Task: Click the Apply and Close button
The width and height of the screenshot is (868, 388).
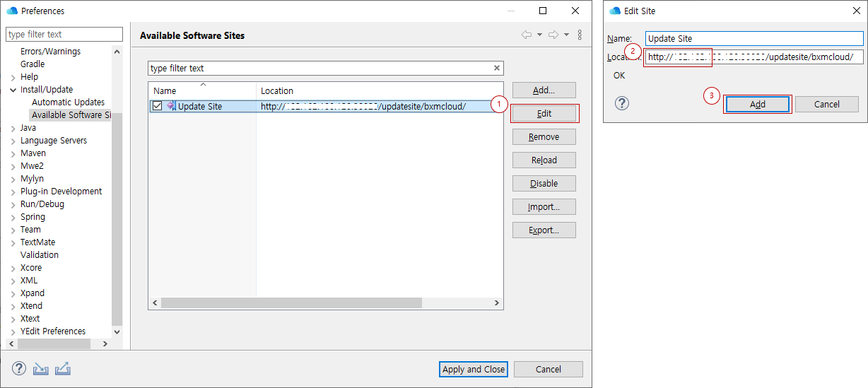Action: 473,369
